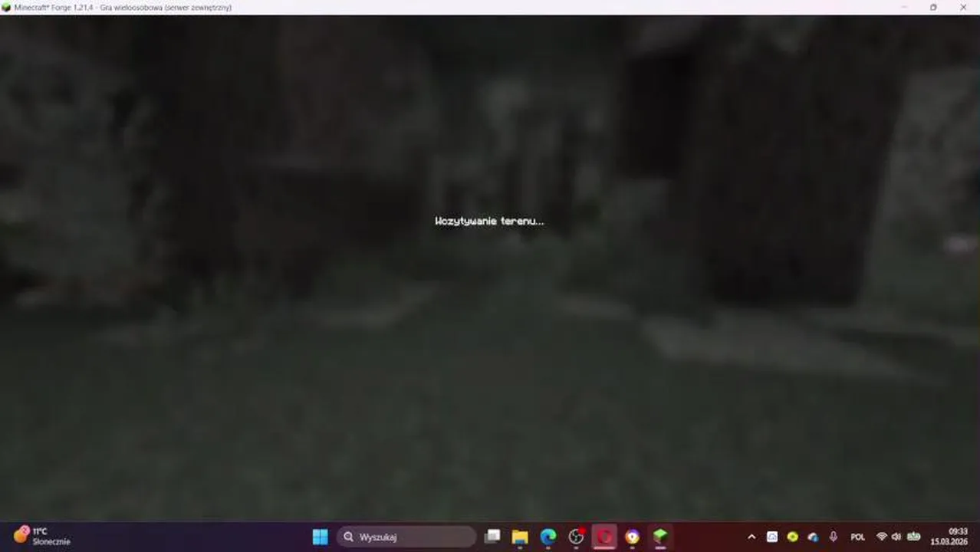Click the Wyszukaj taskbar search box
The image size is (980, 552).
pos(406,537)
